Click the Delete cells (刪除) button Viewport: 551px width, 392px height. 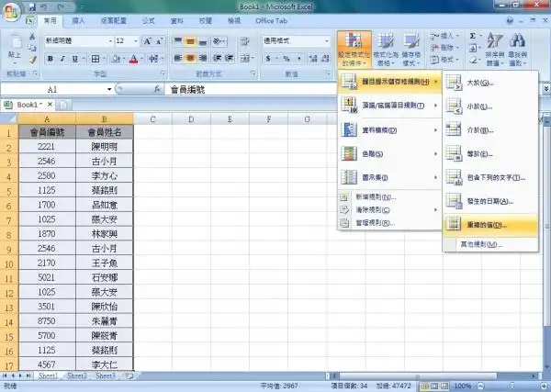click(x=444, y=48)
